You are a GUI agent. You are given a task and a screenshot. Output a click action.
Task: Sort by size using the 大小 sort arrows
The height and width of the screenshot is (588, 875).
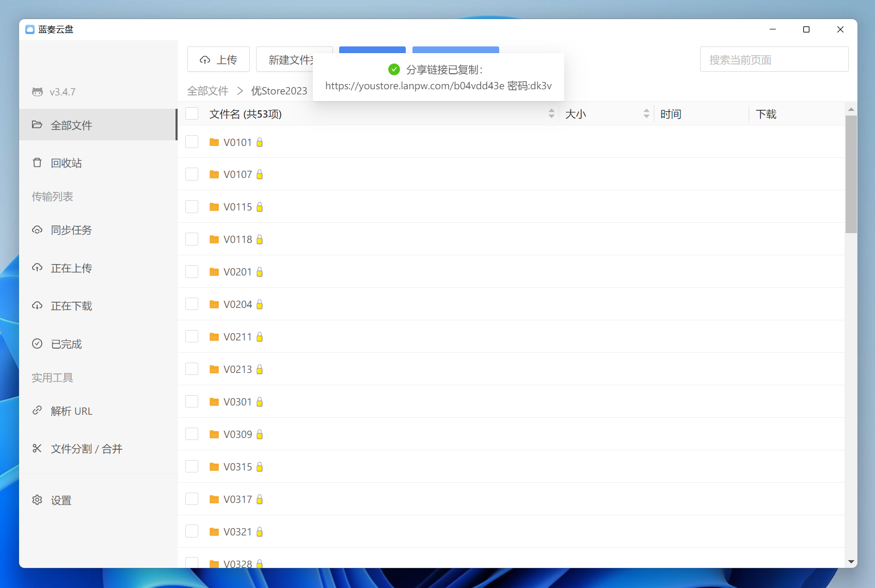click(646, 113)
